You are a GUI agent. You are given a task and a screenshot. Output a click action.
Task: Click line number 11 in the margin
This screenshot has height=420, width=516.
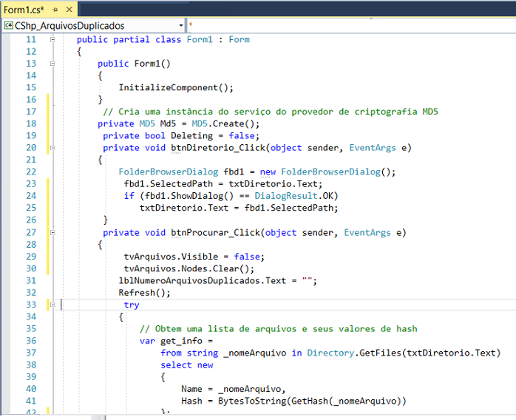click(x=31, y=39)
